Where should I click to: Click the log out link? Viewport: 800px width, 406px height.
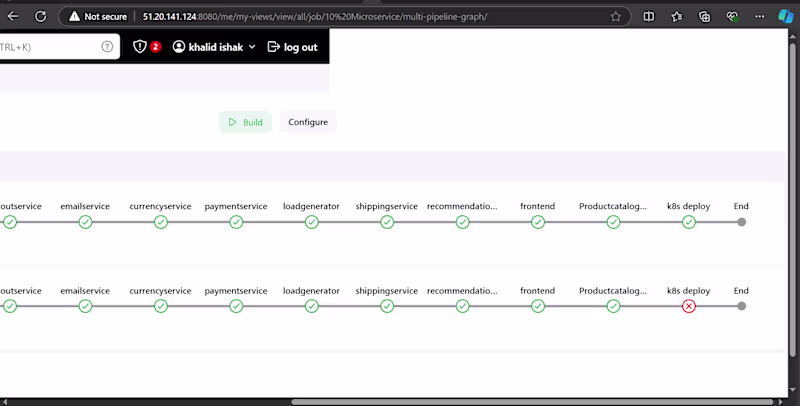[292, 47]
